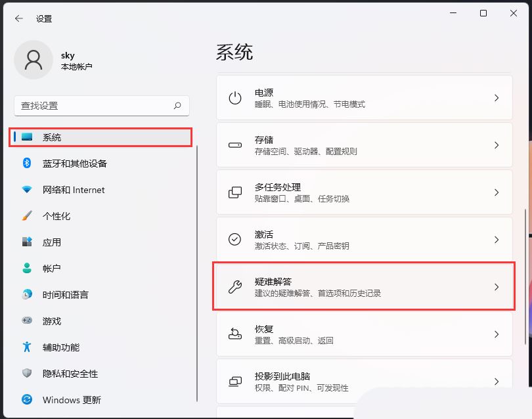Click the sky user avatar icon
This screenshot has width=532, height=419.
click(33, 60)
